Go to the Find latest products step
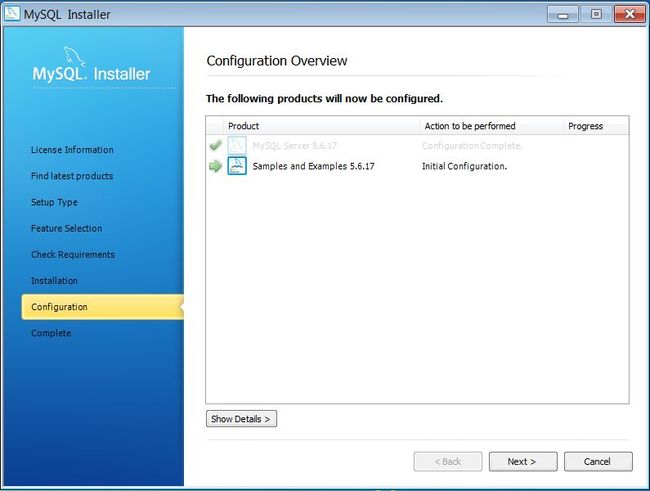This screenshot has width=650, height=491. pos(72,176)
